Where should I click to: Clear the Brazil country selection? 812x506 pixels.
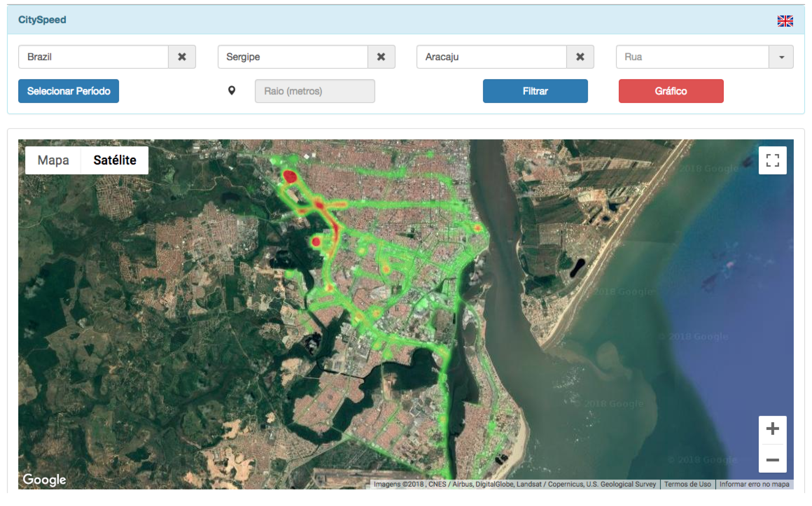[x=182, y=57]
